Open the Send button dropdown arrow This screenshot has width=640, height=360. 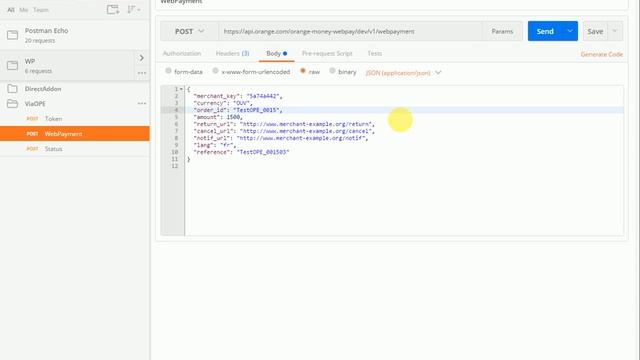(570, 31)
